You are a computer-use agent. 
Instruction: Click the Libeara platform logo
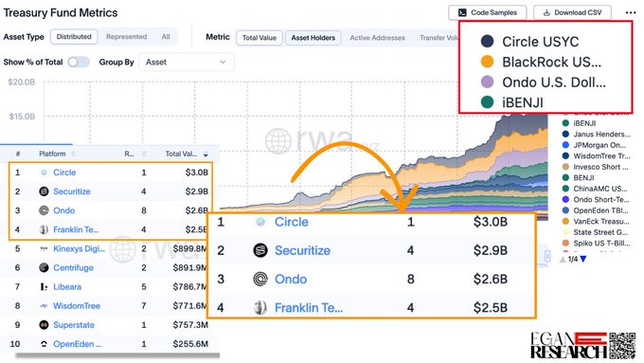point(44,287)
